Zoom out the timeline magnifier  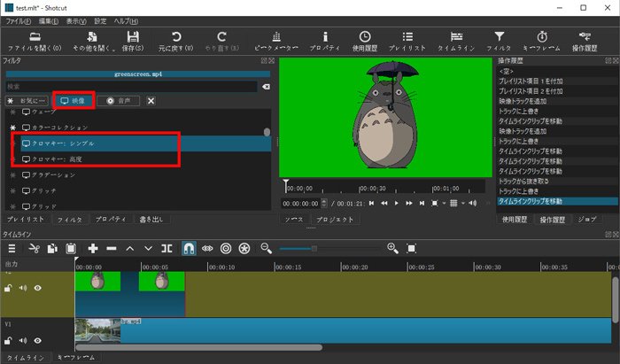(266, 248)
